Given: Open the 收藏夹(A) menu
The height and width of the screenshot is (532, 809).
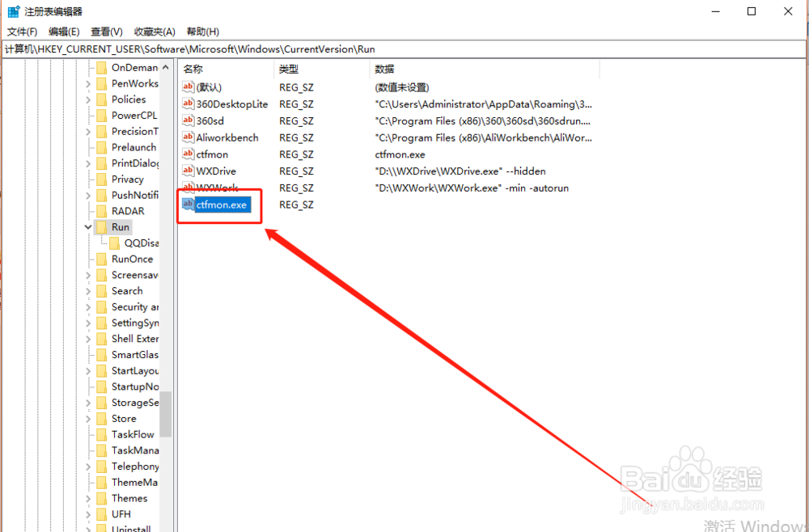Looking at the screenshot, I should [x=153, y=32].
